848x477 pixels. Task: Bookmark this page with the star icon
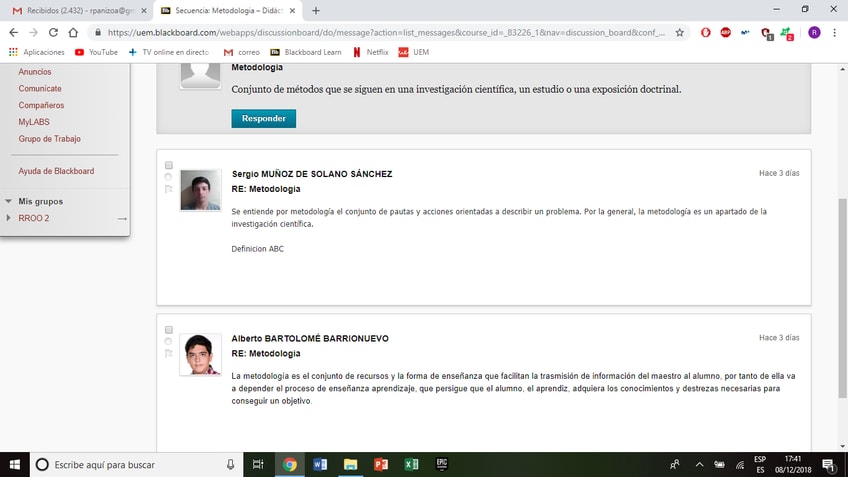[x=679, y=32]
